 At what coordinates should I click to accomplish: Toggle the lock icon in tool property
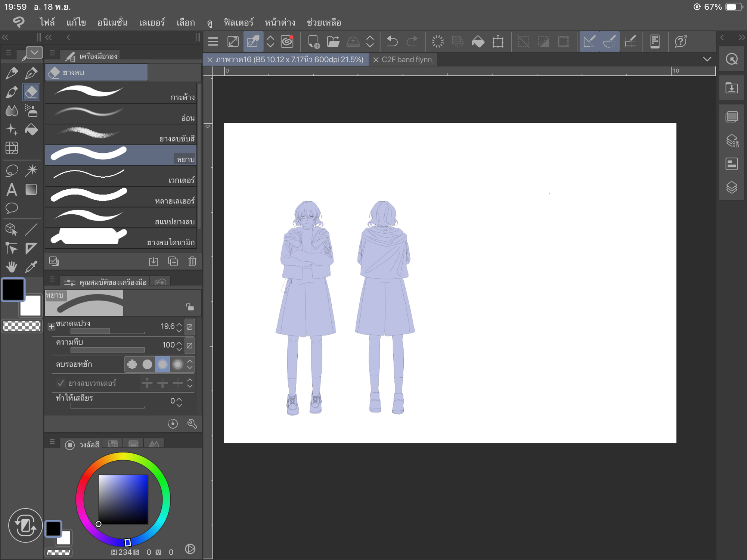point(190,307)
